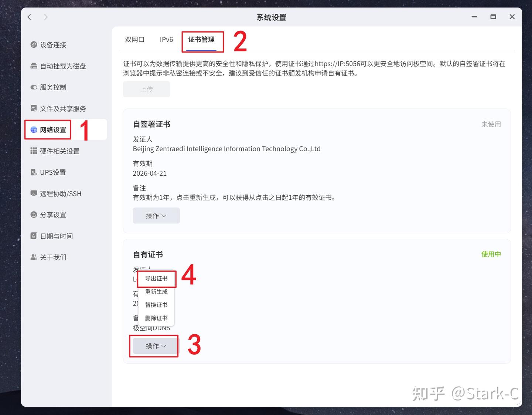
Task: Open 设备连接 from the sidebar
Action: 54,45
